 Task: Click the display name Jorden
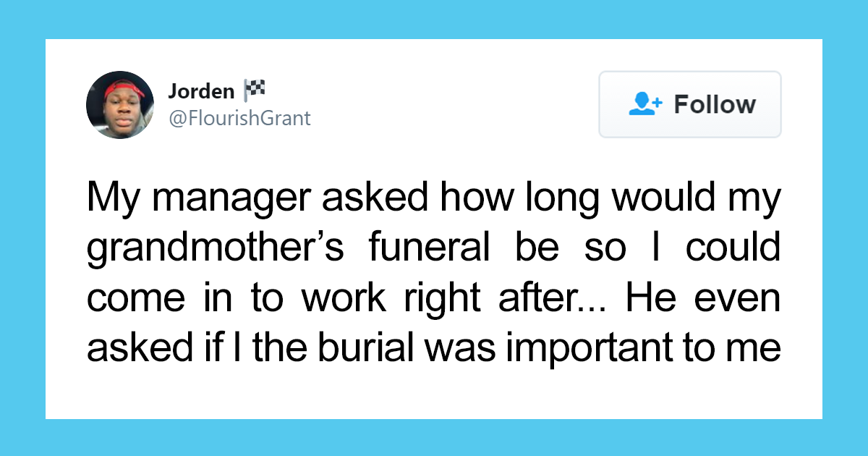[x=201, y=92]
